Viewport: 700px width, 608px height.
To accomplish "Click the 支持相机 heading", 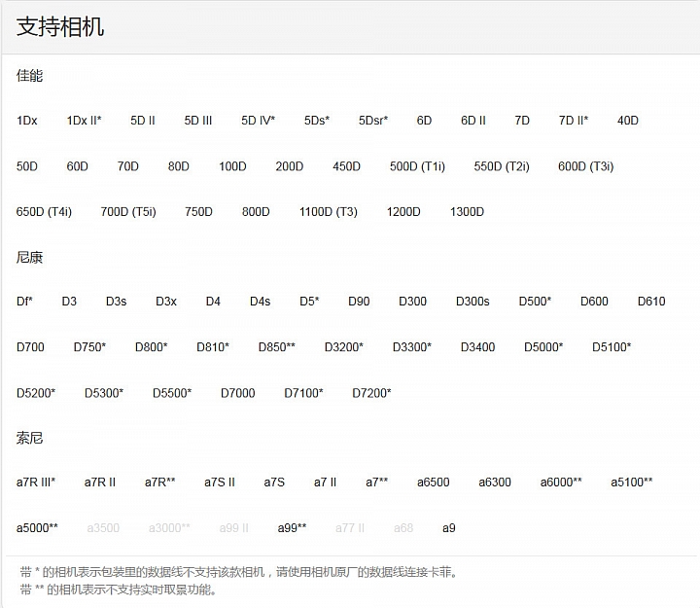I will pos(60,27).
